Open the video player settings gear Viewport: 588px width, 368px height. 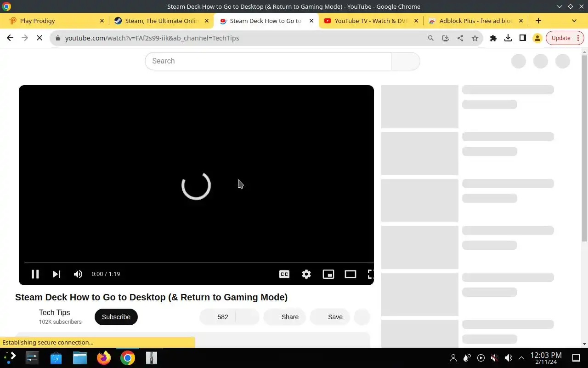point(306,274)
